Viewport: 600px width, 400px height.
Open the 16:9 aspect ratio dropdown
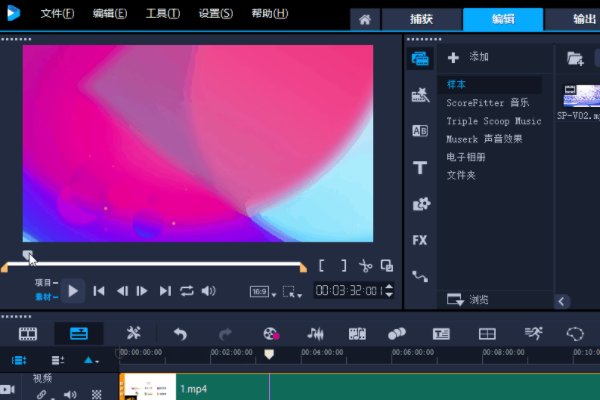click(262, 292)
